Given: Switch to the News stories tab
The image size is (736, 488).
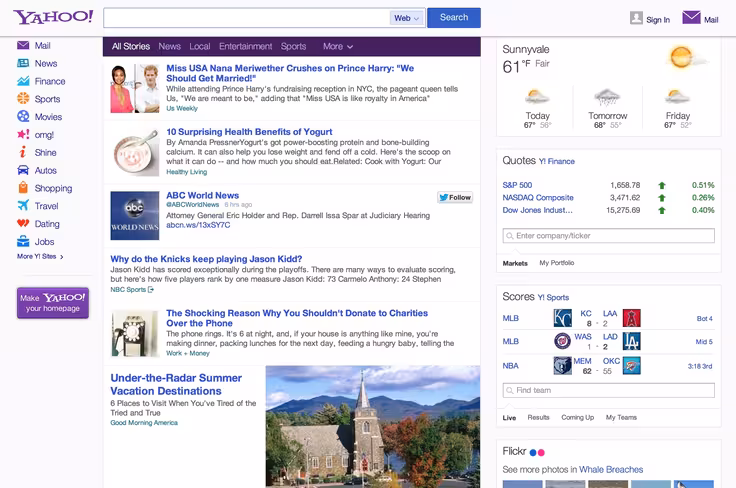Looking at the screenshot, I should [x=169, y=46].
